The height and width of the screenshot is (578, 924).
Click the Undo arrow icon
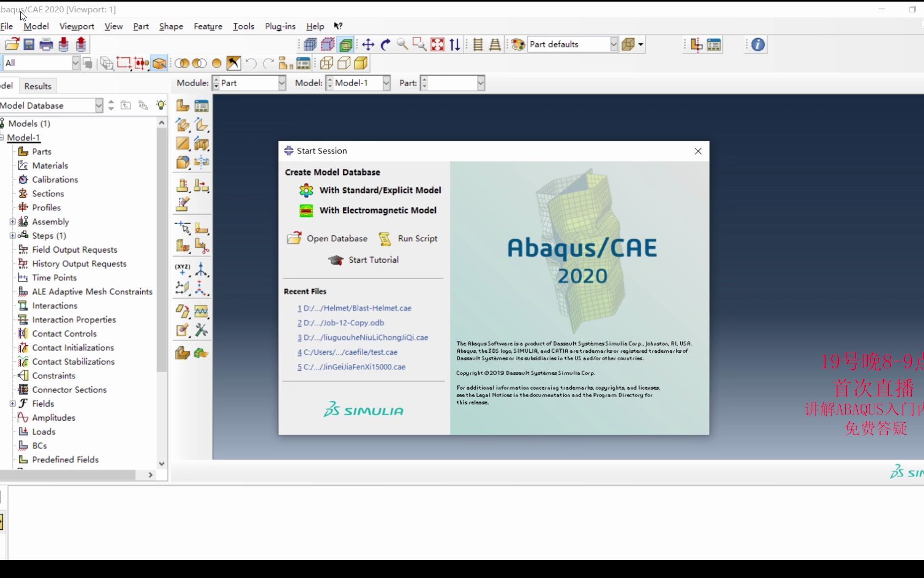tap(251, 63)
